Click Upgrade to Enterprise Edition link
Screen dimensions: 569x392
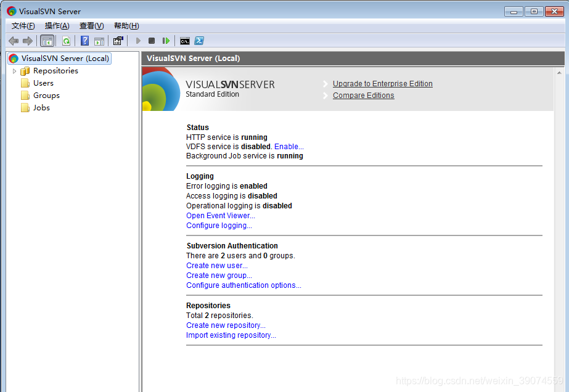[382, 83]
